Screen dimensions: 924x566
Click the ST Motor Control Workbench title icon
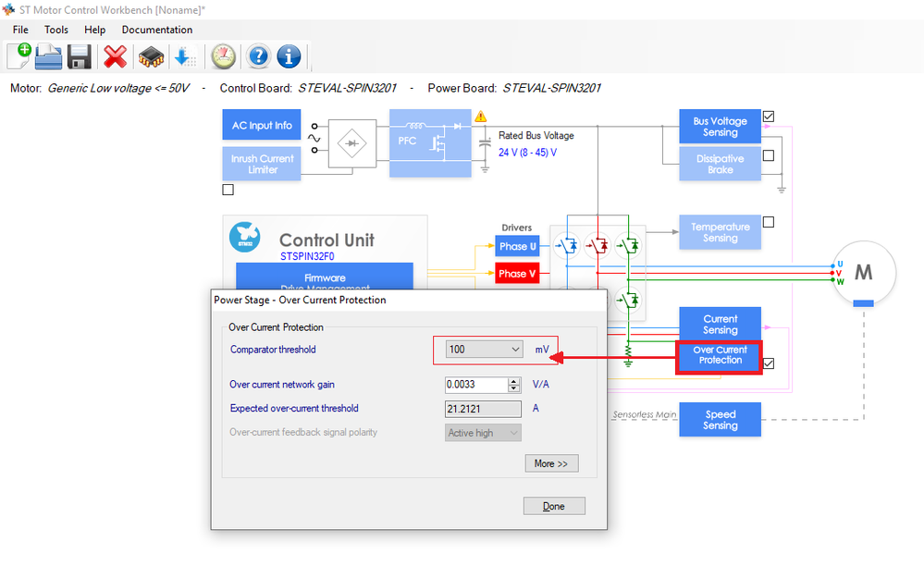point(8,10)
